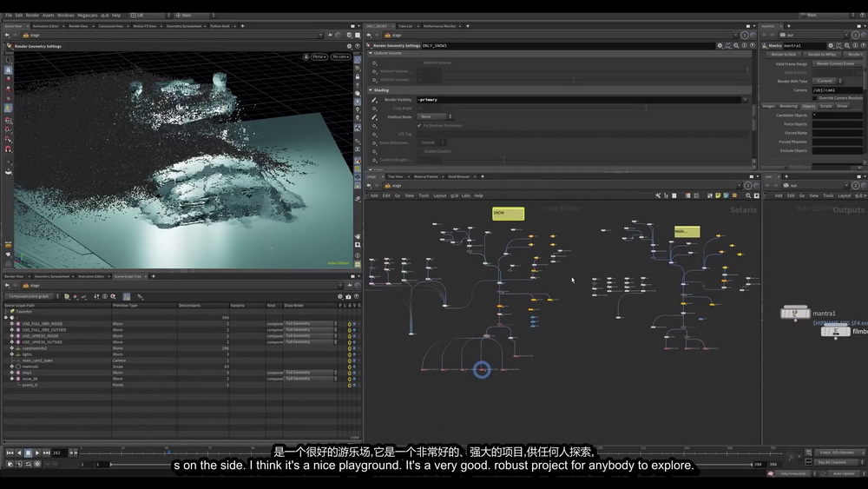Open the Scene Graph Tree tab
Image resolution: width=868 pixels, height=489 pixels.
[128, 276]
